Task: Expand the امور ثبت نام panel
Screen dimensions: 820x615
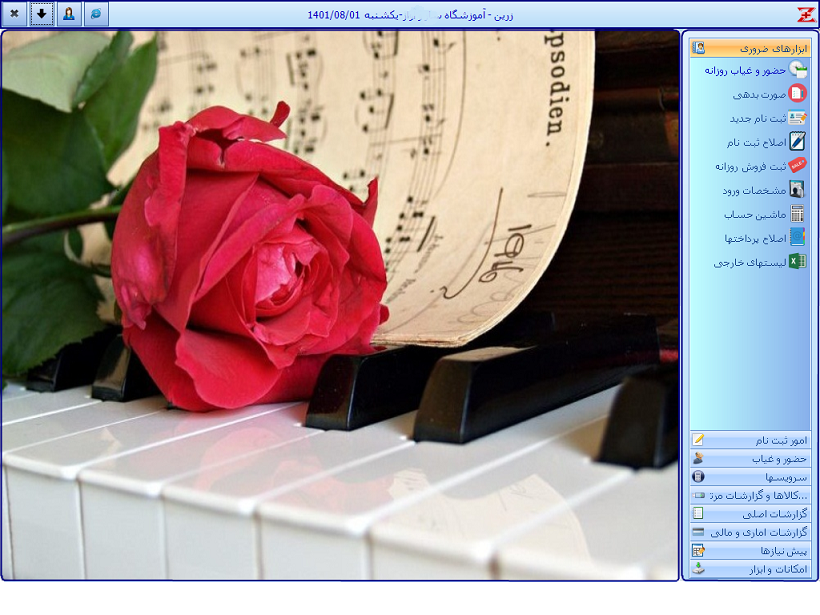Action: (x=750, y=440)
